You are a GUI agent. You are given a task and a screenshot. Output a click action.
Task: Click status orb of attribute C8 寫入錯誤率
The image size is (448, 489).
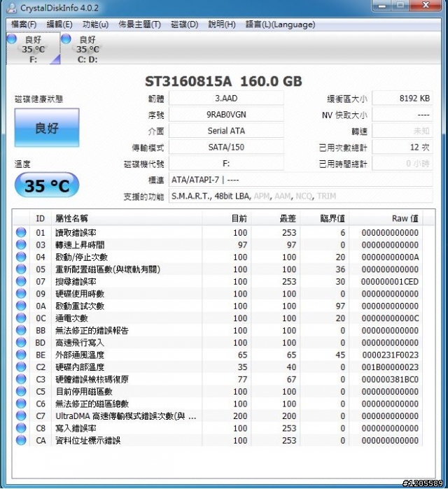(21, 428)
